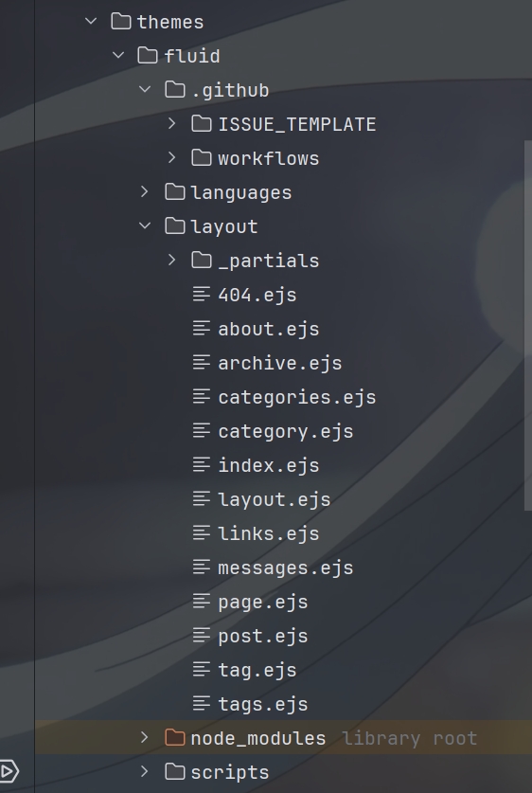This screenshot has height=793, width=532.
Task: Click the file icon beside tags.ejs
Action: [x=202, y=703]
